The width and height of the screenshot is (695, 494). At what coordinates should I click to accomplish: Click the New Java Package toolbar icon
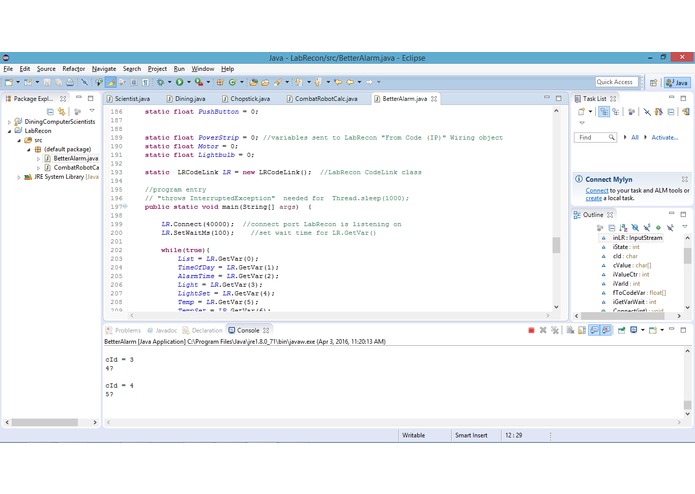tap(220, 82)
